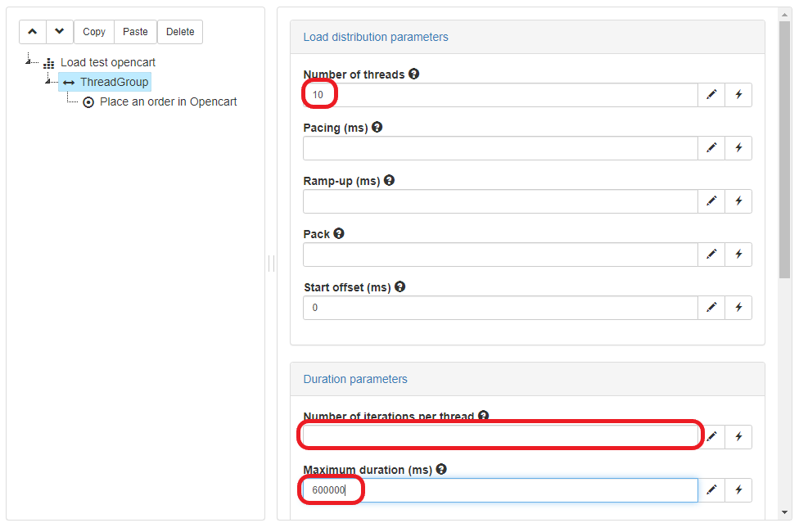This screenshot has height=532, width=799.
Task: Open the help icon next to Pacing
Action: [376, 127]
